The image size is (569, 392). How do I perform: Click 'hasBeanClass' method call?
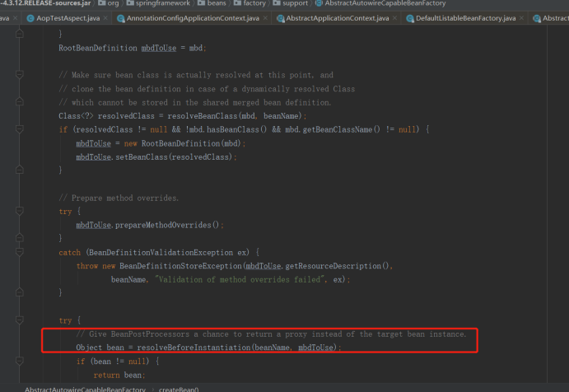point(232,129)
